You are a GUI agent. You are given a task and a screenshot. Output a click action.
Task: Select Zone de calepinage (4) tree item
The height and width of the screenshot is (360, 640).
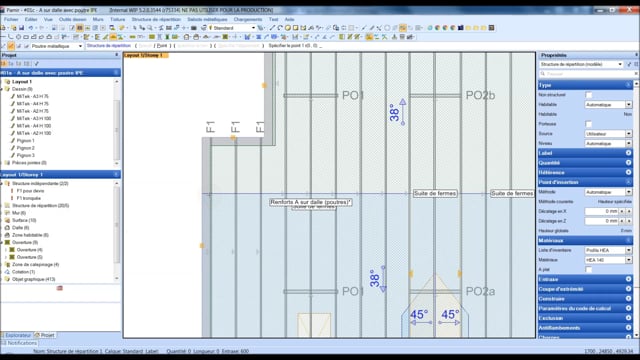coord(36,264)
